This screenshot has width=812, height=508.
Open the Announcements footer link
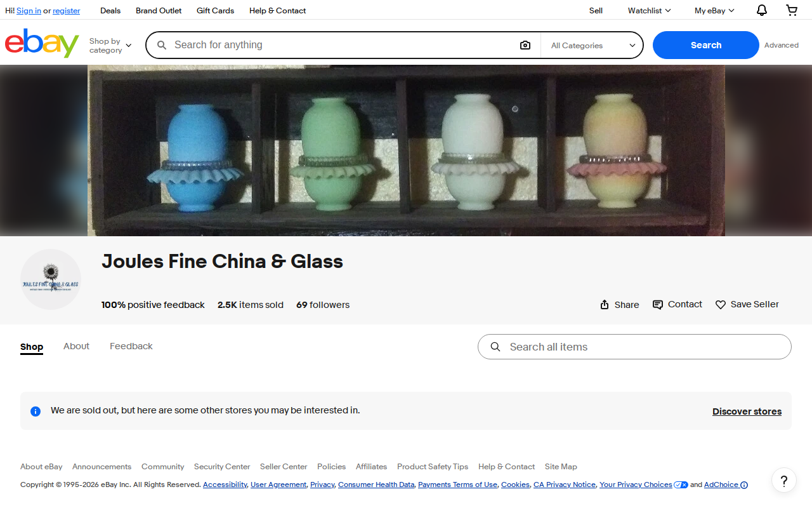[101, 467]
